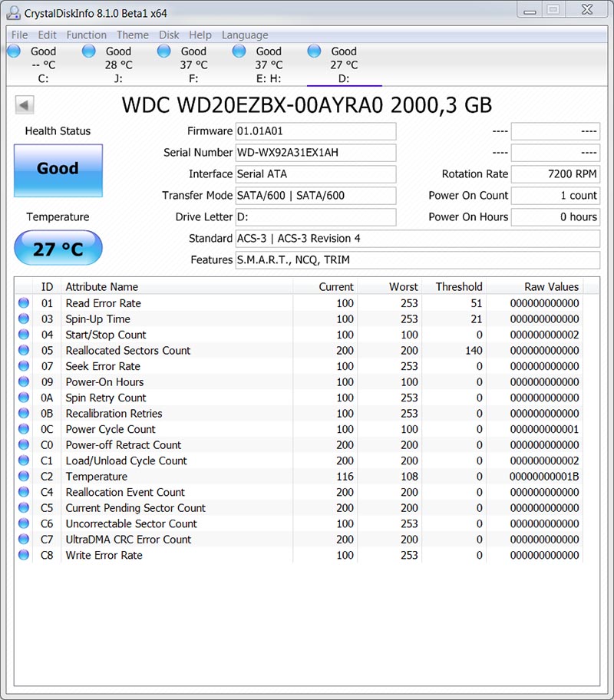Click the Power On Count value field
Viewport: 614px width, 700px height.
point(556,196)
